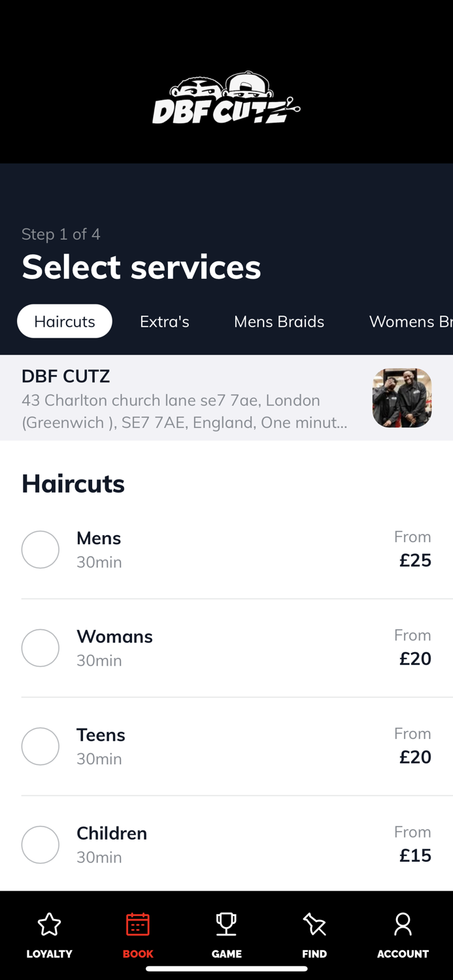Image resolution: width=453 pixels, height=980 pixels.
Task: Tap the DBF CUTZ salon name link
Action: [65, 376]
